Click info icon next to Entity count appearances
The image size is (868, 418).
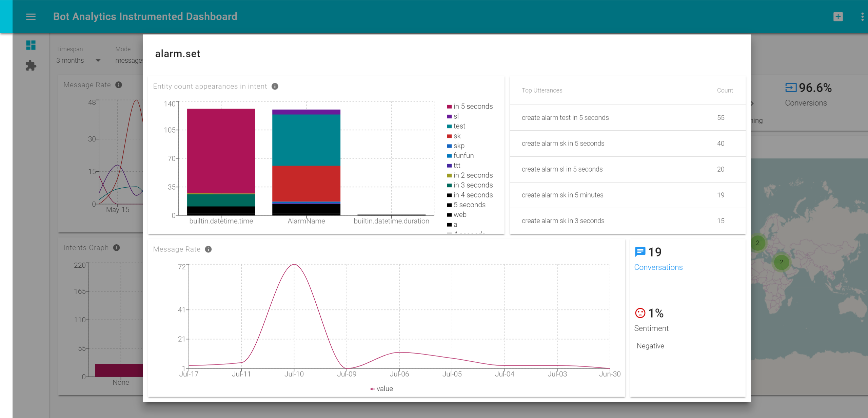(275, 87)
